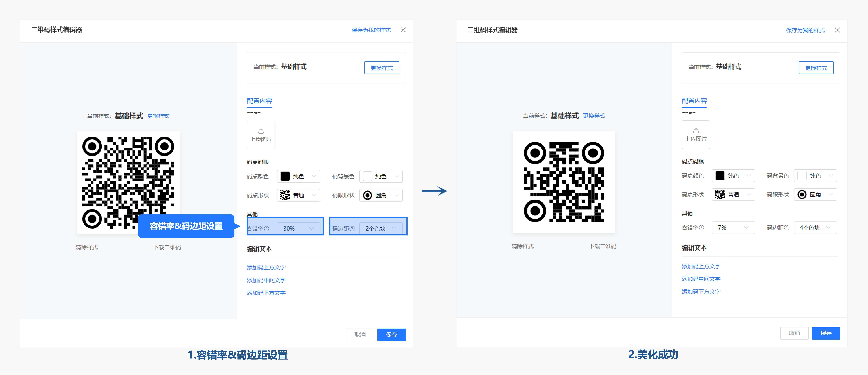Click 保存为我的样式 link in left editor
This screenshot has height=375, width=868.
pos(371,30)
